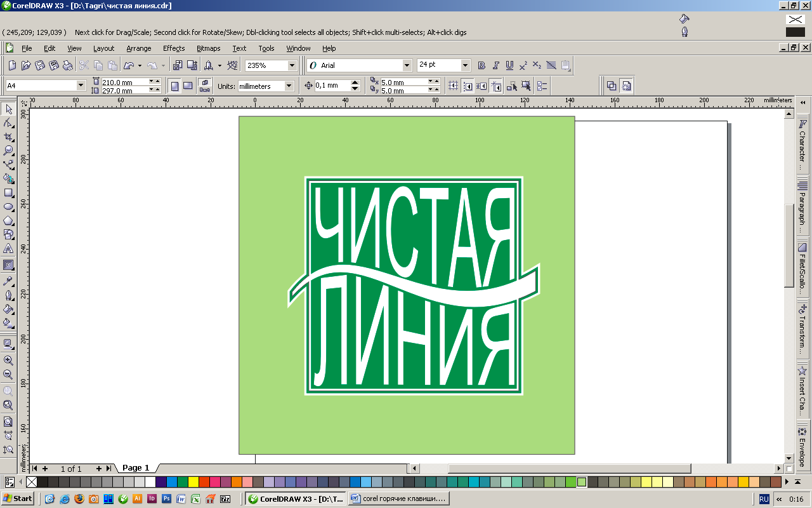Select the Outline pen tool
Image resolution: width=812 pixels, height=508 pixels.
pyautogui.click(x=9, y=295)
